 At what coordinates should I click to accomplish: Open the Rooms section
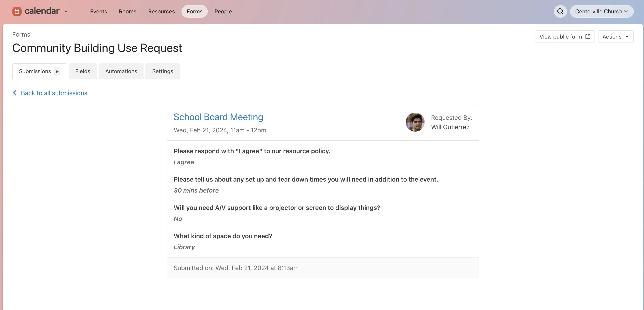[x=127, y=11]
